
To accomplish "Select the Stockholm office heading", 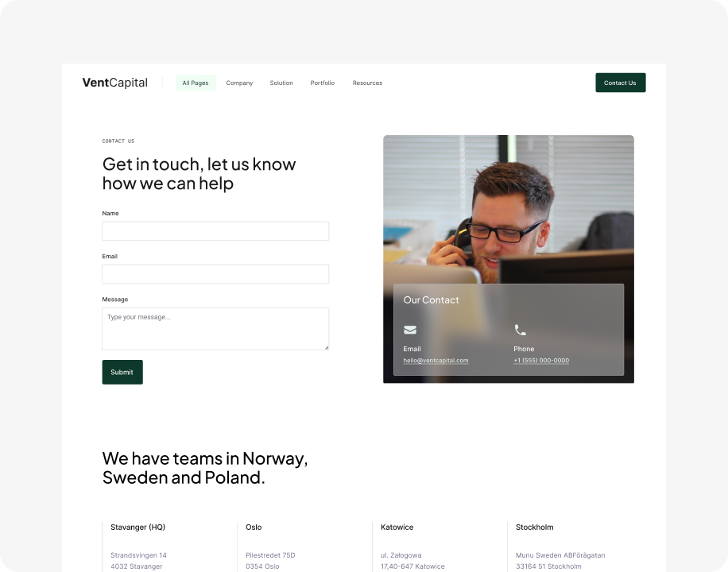I will point(534,527).
